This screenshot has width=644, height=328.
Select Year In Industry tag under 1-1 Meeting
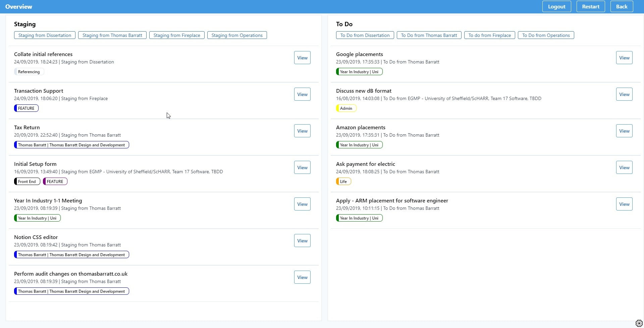[x=37, y=218]
